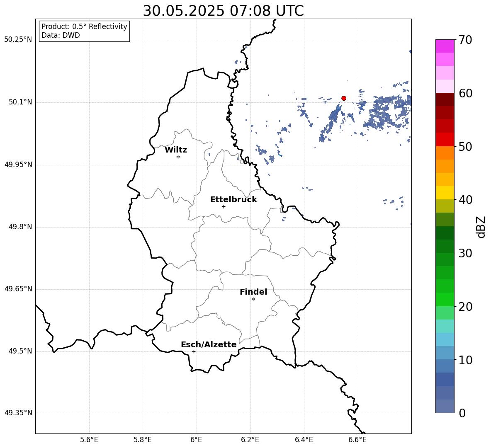Click the 50.25°N latitude label

[x=18, y=40]
